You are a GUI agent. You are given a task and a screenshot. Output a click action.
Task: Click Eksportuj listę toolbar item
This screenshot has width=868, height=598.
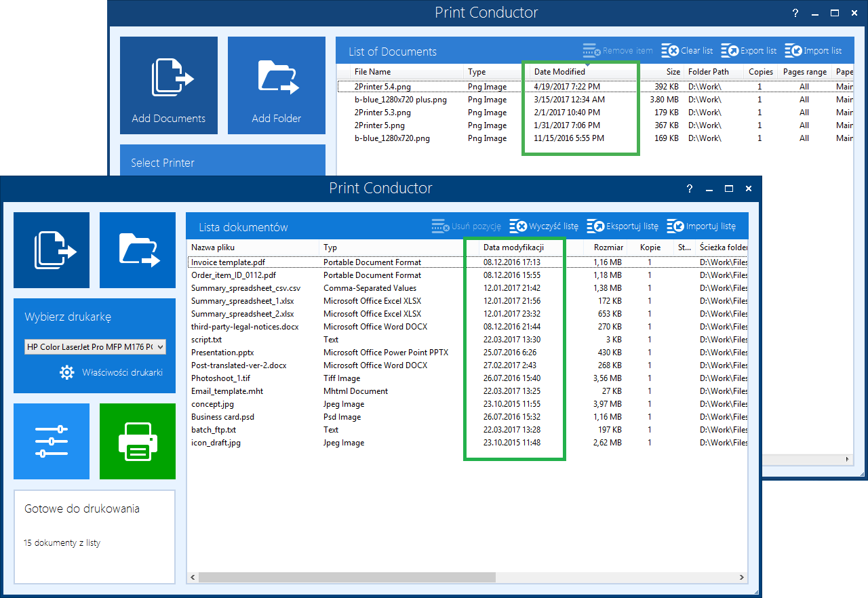coord(623,226)
